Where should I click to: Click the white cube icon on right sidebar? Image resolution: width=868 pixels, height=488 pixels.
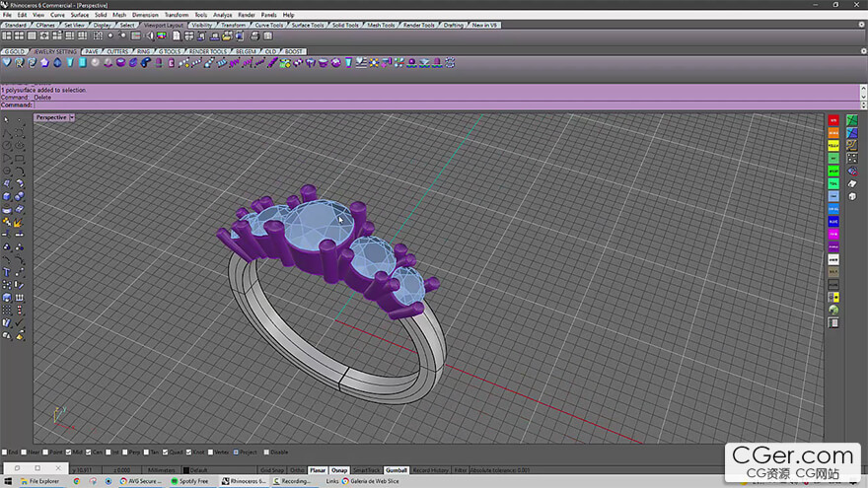852,196
